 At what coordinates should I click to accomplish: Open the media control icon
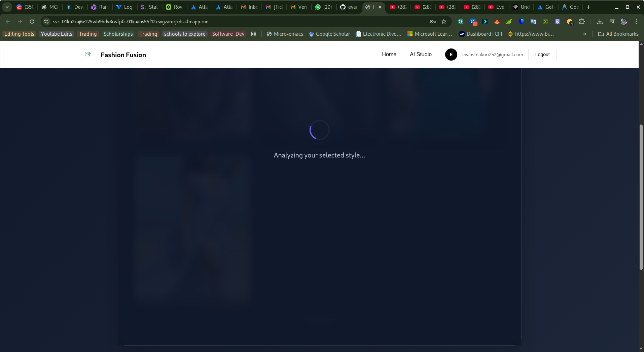(612, 22)
